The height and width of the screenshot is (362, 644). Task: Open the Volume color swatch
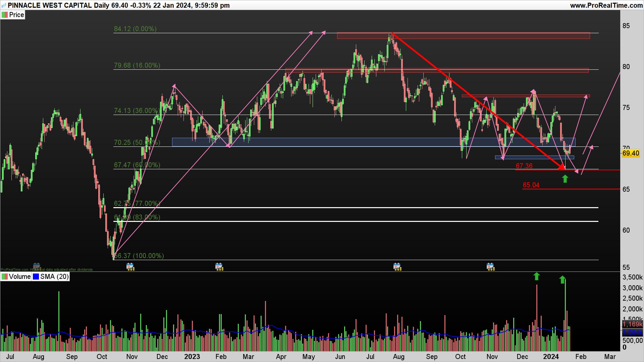(5, 277)
